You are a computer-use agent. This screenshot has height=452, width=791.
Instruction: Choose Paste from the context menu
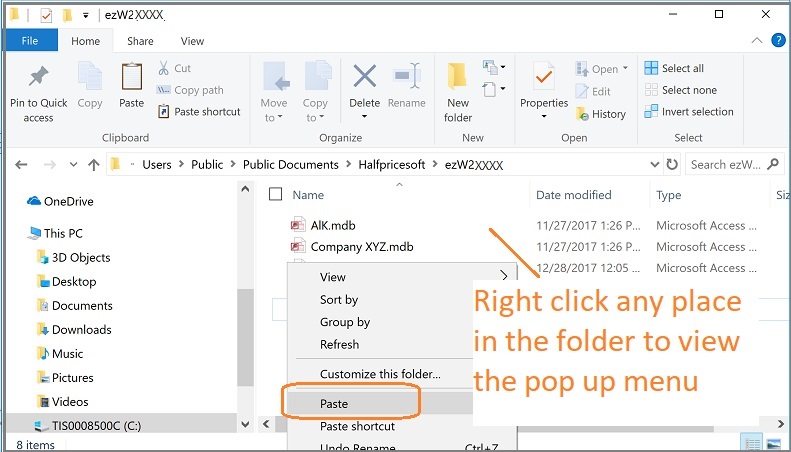click(334, 404)
